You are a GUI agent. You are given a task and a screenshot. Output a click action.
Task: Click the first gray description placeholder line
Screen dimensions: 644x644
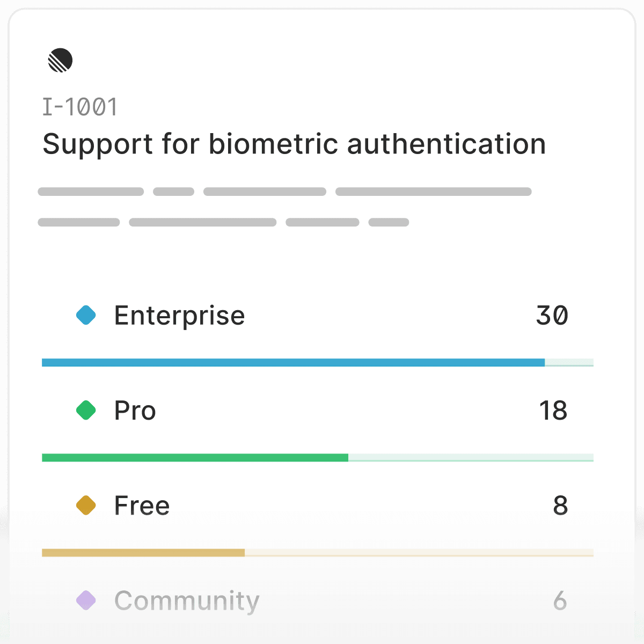pyautogui.click(x=284, y=192)
